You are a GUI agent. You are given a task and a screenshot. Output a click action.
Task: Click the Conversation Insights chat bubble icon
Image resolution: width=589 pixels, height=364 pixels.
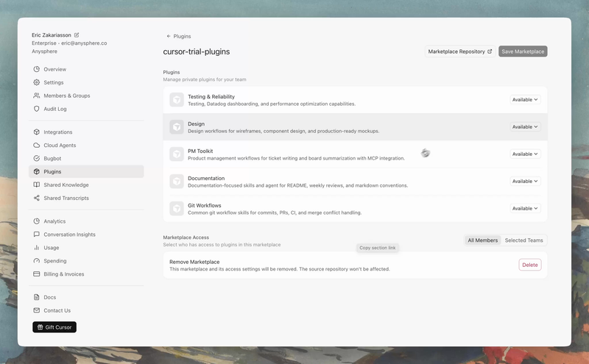click(36, 234)
